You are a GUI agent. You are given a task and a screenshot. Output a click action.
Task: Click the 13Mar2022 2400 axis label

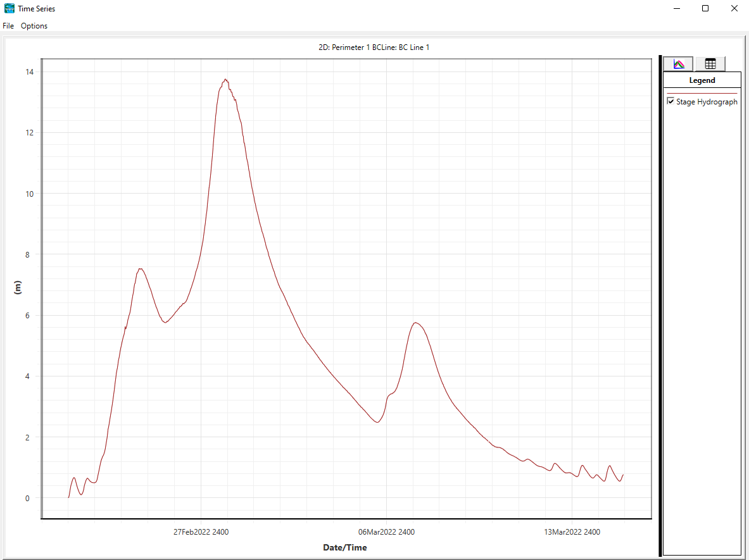tap(572, 532)
